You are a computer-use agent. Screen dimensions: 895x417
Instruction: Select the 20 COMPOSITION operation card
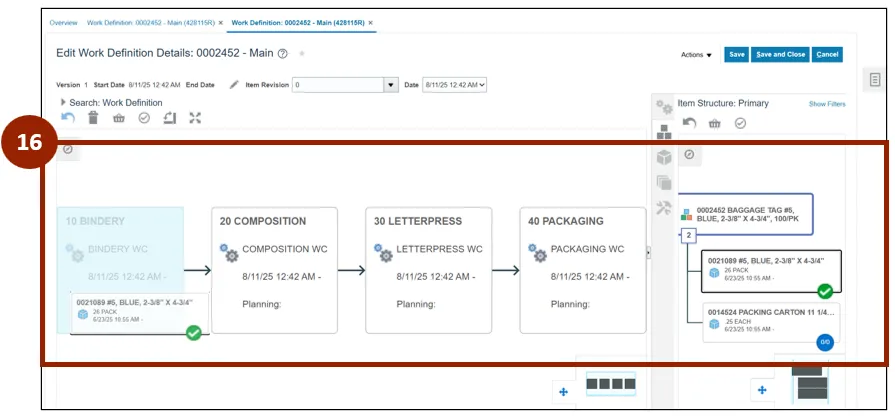click(275, 270)
